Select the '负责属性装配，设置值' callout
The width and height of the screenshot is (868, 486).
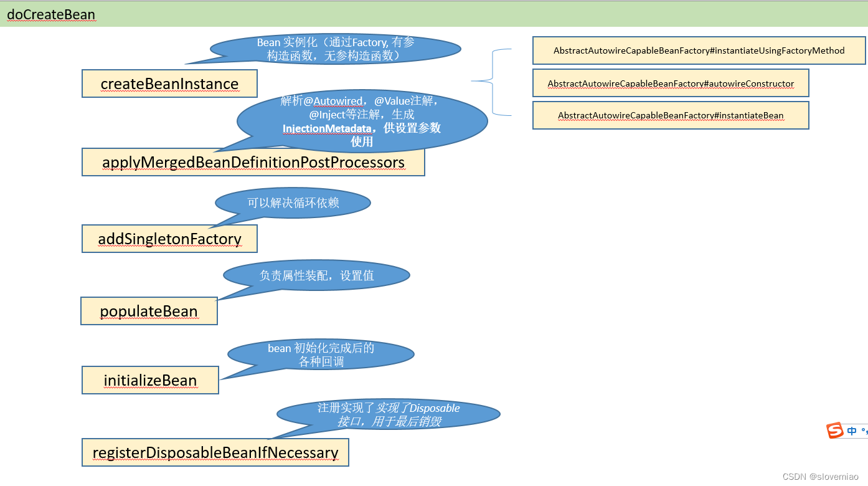[317, 275]
